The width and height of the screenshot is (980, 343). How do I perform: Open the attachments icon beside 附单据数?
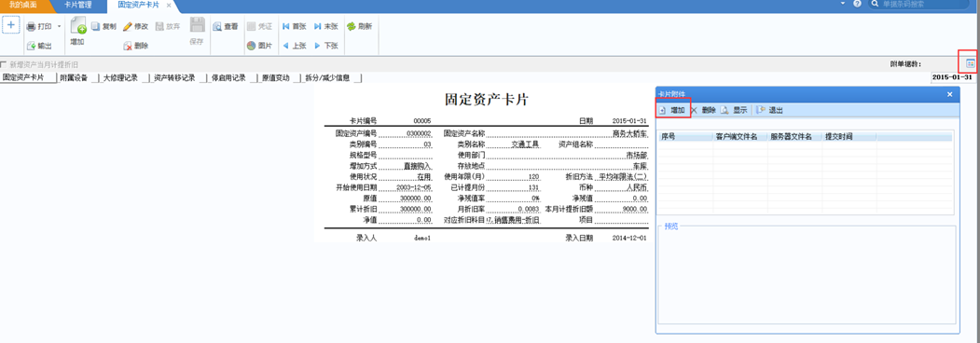tap(970, 63)
